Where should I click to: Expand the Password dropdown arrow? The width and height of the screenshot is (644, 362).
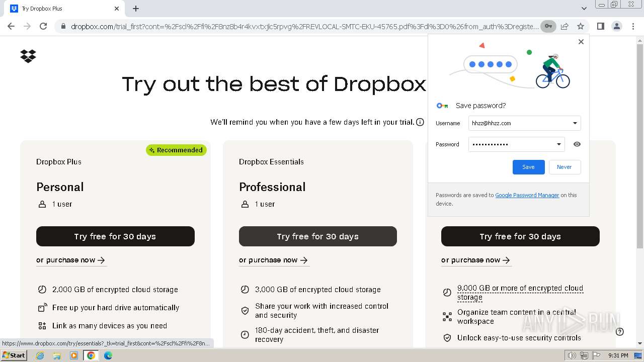(x=558, y=144)
